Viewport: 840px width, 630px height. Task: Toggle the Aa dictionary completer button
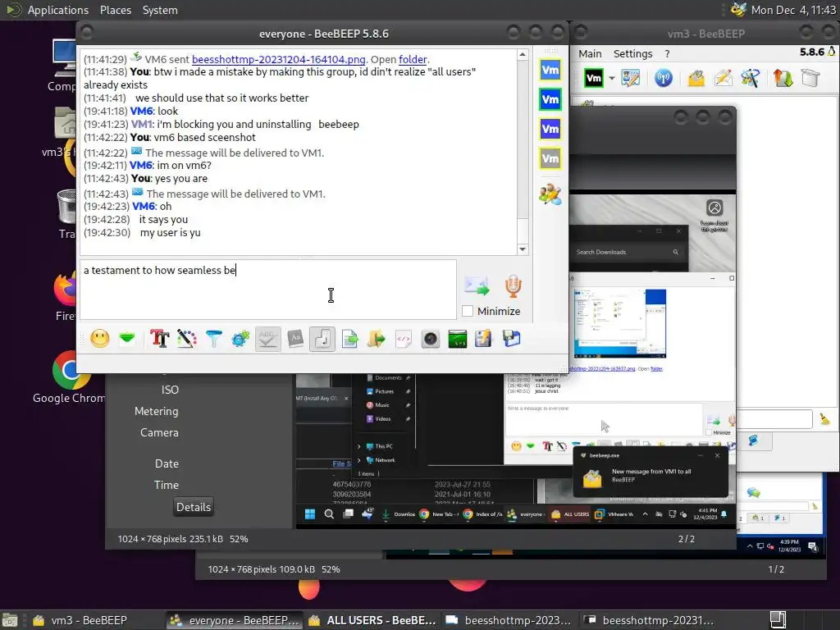click(295, 339)
